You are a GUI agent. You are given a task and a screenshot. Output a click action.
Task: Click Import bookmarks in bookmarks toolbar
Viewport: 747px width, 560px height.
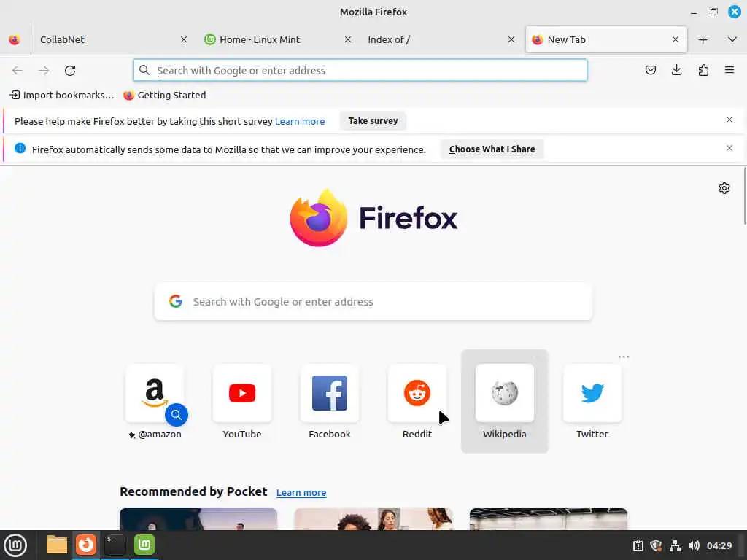[x=63, y=96]
